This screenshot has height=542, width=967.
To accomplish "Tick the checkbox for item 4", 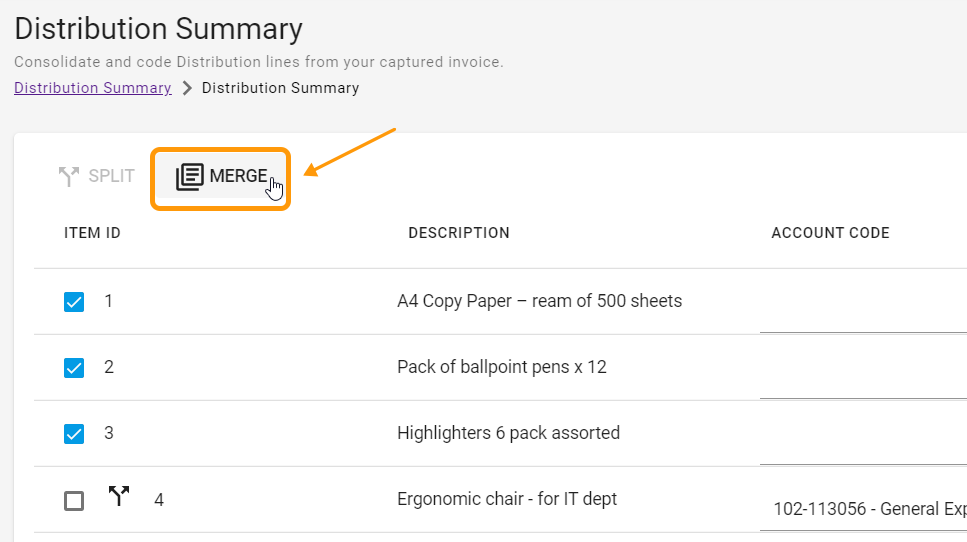I will 74,501.
